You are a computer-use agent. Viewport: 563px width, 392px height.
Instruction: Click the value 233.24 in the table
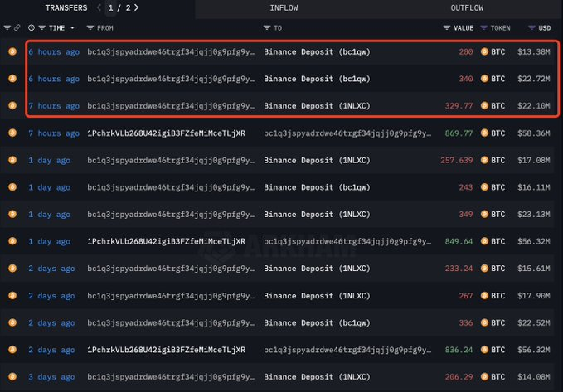(459, 269)
